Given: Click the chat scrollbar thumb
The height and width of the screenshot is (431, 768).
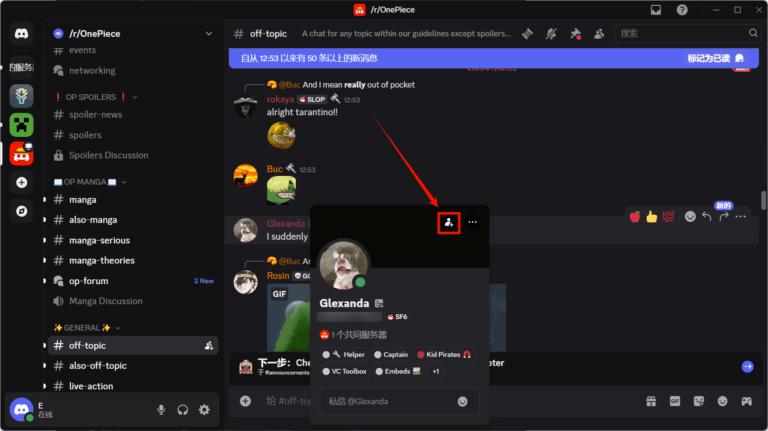Looking at the screenshot, I should coord(763,200).
